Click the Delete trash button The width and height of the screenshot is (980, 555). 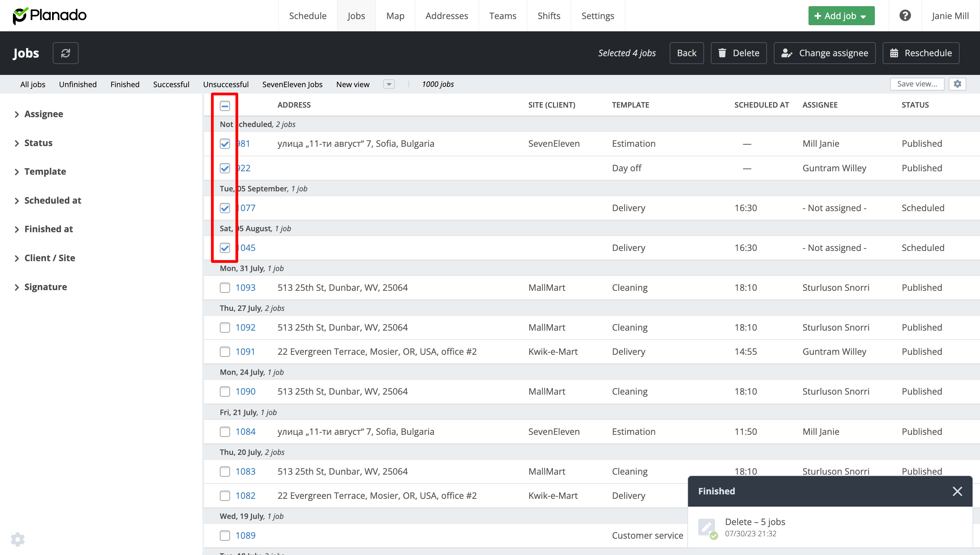click(x=738, y=53)
